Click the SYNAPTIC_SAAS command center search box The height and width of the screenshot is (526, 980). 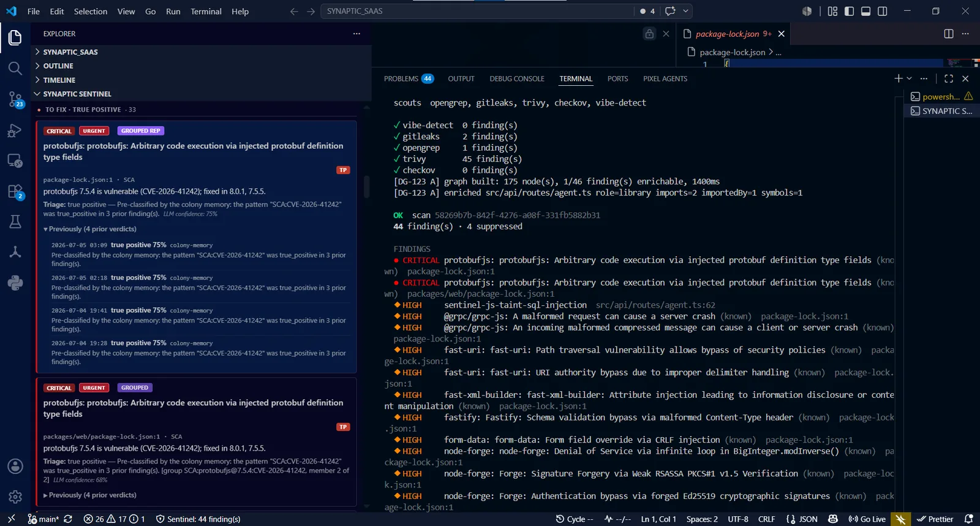pyautogui.click(x=477, y=11)
